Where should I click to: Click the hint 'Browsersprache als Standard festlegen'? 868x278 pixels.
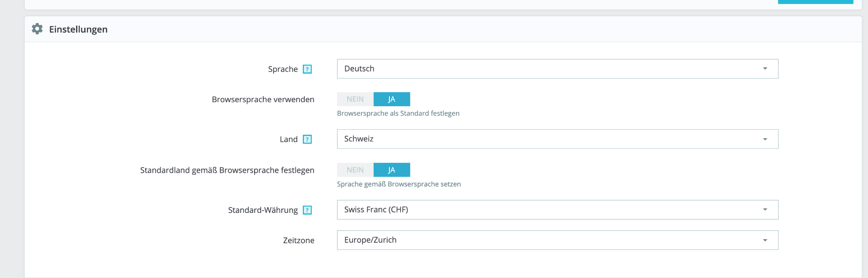click(398, 113)
